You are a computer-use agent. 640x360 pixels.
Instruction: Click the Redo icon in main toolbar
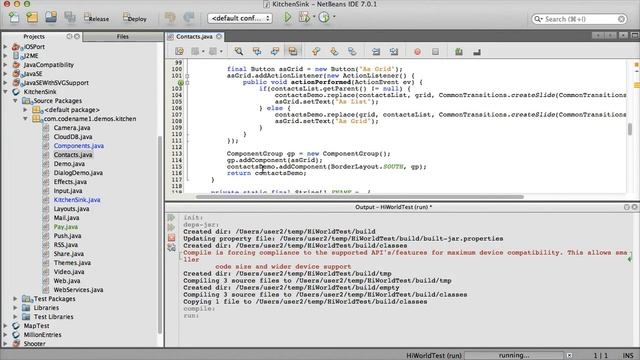[x=189, y=18]
